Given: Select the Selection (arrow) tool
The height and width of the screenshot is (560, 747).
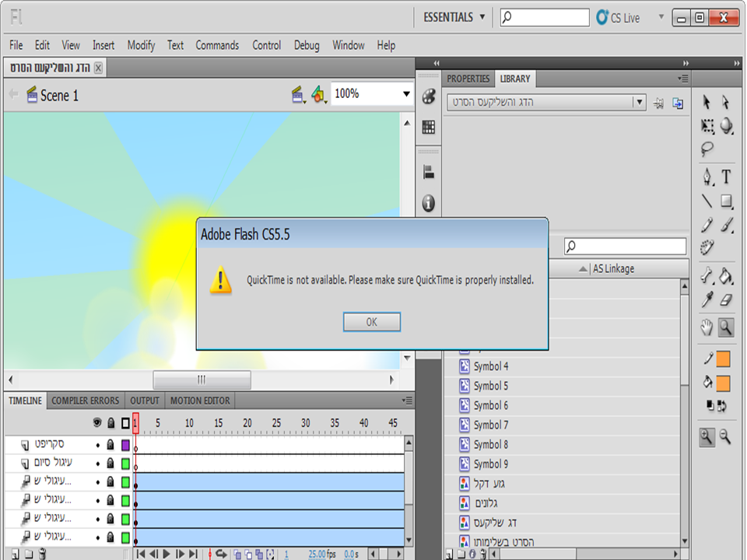Looking at the screenshot, I should point(707,102).
